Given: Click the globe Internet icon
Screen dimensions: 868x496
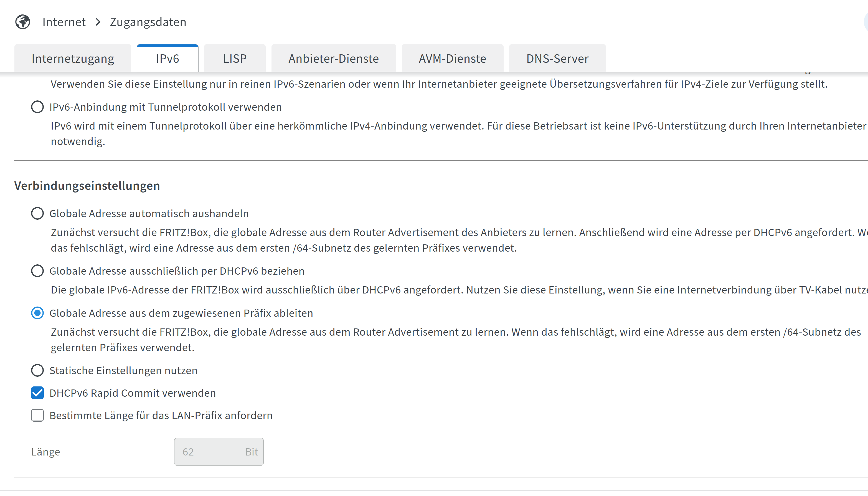Looking at the screenshot, I should (22, 22).
